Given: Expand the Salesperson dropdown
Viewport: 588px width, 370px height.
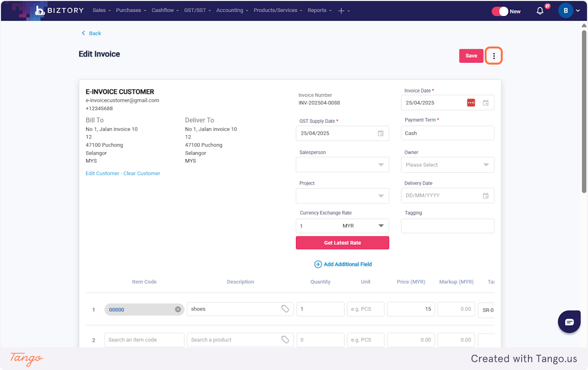Looking at the screenshot, I should [381, 165].
